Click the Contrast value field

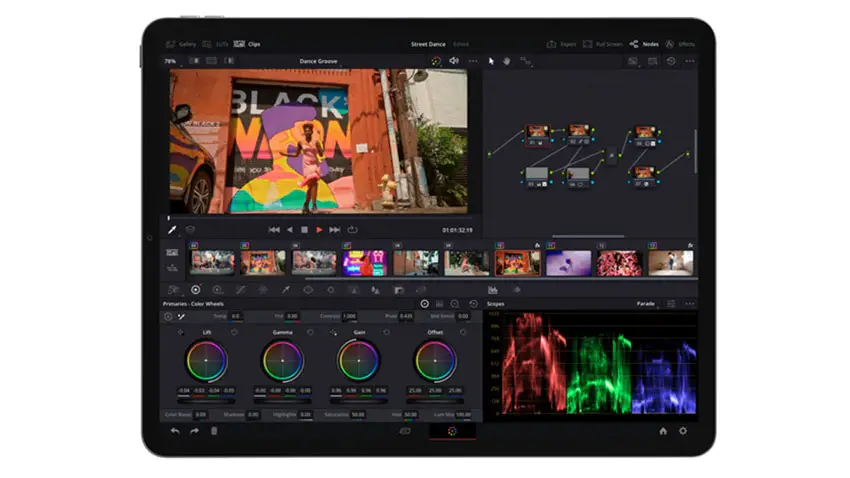(350, 316)
